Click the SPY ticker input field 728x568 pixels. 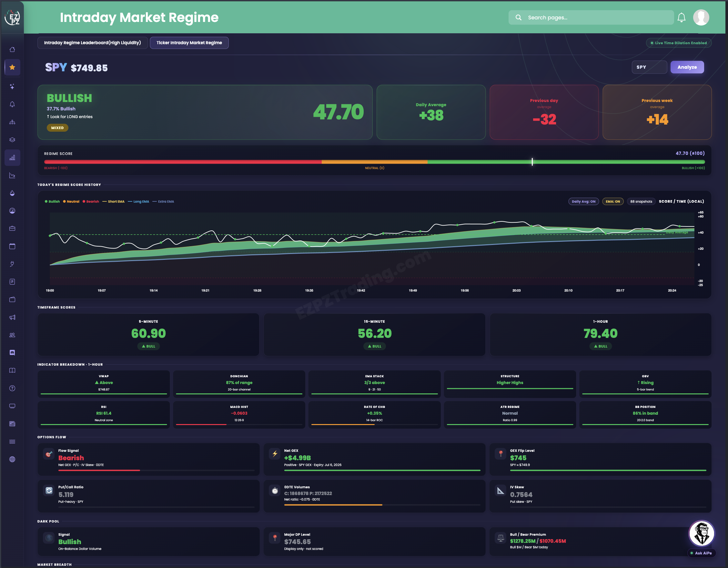click(x=649, y=67)
